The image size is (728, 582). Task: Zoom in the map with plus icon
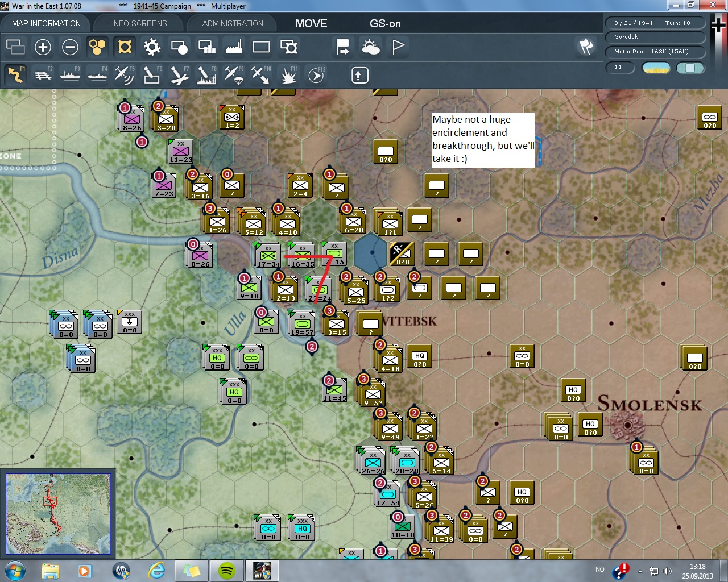tap(43, 47)
